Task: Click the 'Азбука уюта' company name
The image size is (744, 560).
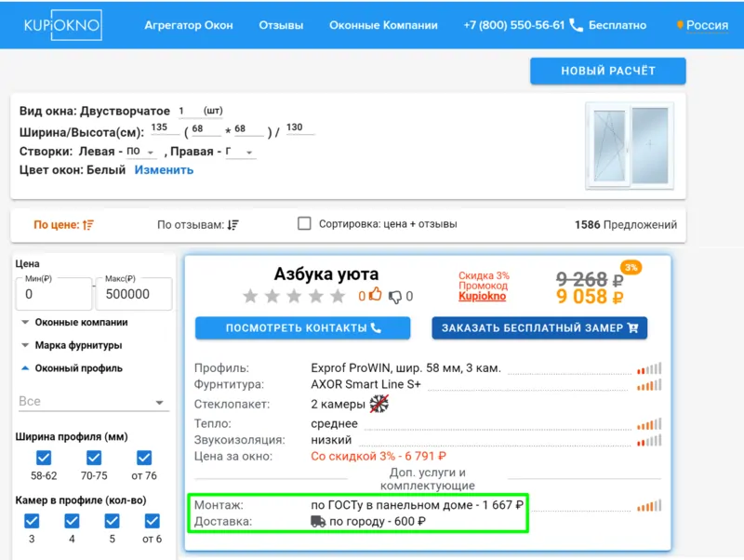Action: (x=326, y=273)
